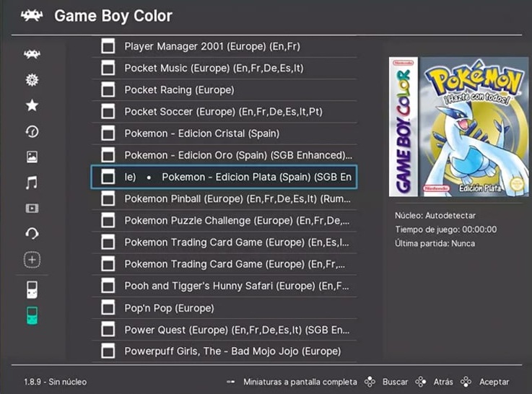Click the Atrás back button
Viewport: 532px width, 394px height.
[x=443, y=382]
